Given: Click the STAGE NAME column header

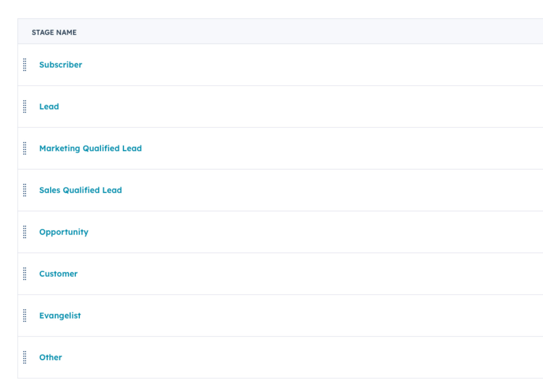Looking at the screenshot, I should [54, 32].
